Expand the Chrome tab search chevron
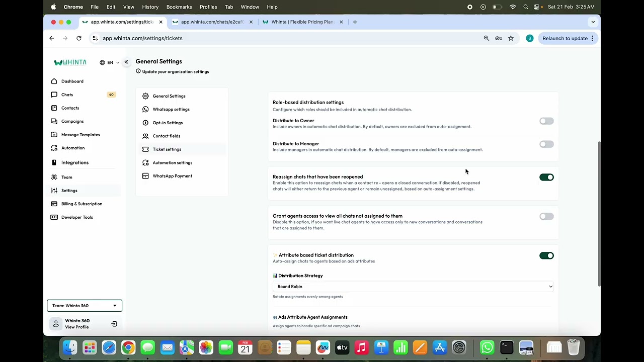The height and width of the screenshot is (362, 644). 593,22
